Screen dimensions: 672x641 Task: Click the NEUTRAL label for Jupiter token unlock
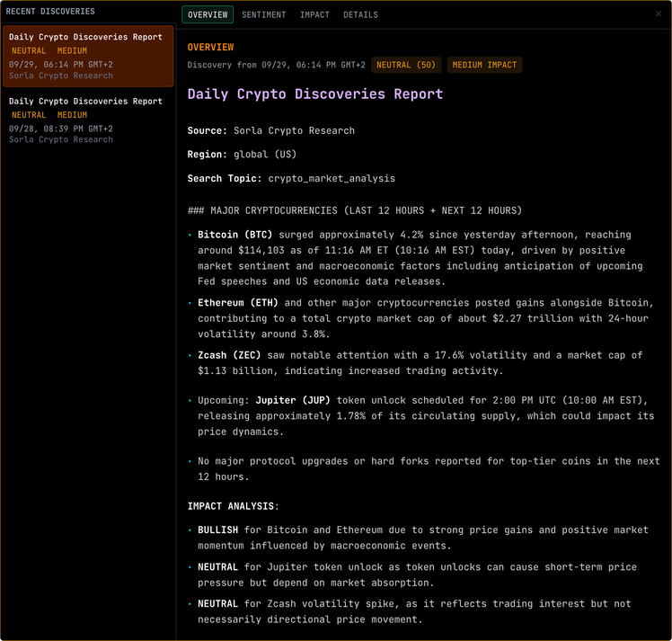click(217, 566)
